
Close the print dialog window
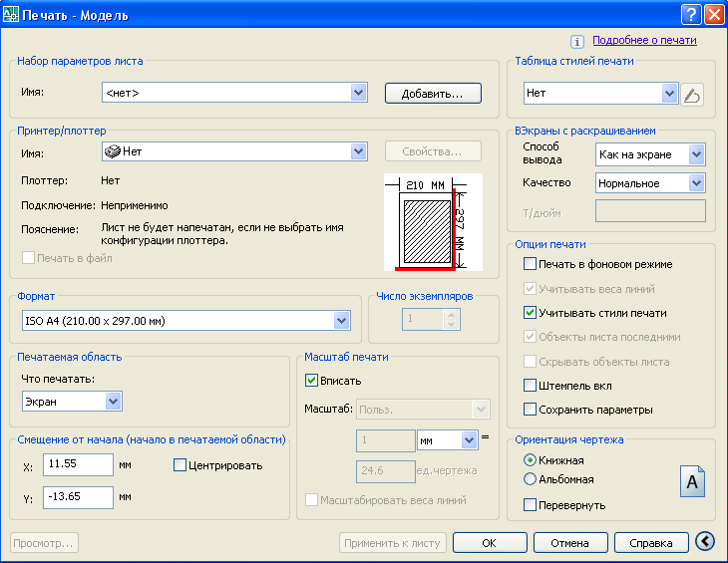(714, 14)
